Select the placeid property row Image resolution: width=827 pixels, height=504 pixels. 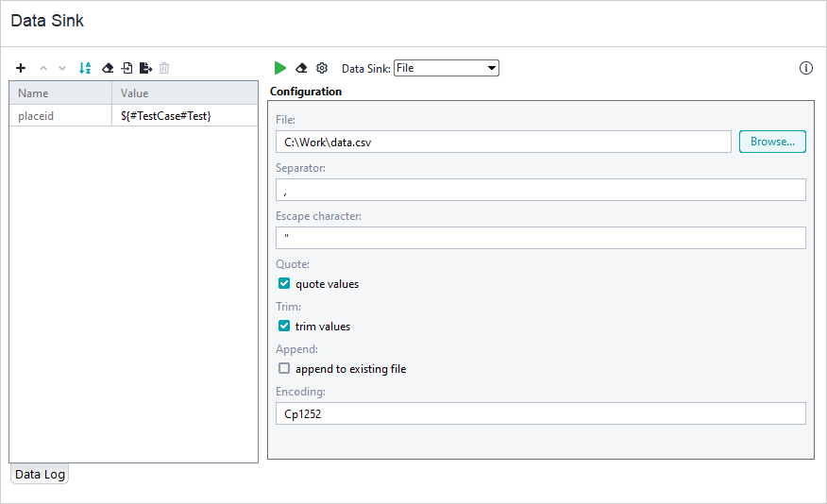tap(60, 115)
